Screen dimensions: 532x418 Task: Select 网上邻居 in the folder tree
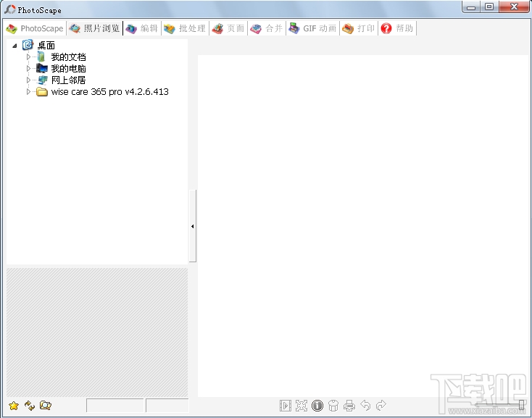(x=69, y=80)
